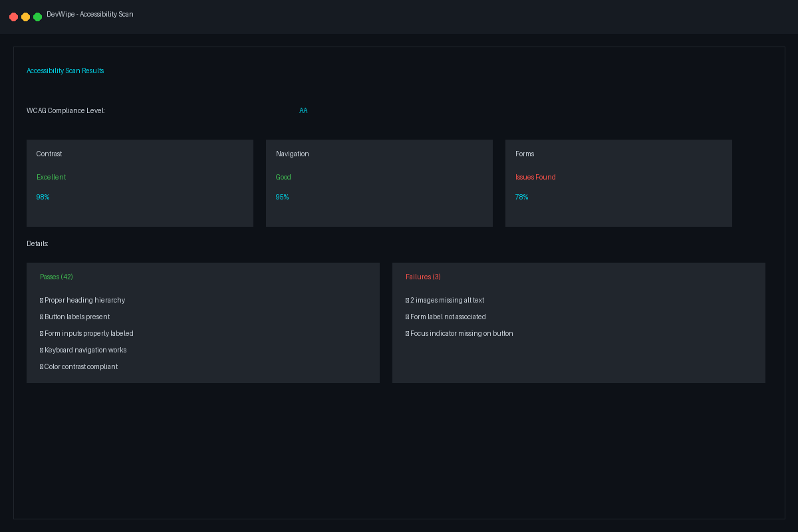Screen dimensions: 798x532
Task: Click the 78% score in the Forms card
Action: pos(521,197)
